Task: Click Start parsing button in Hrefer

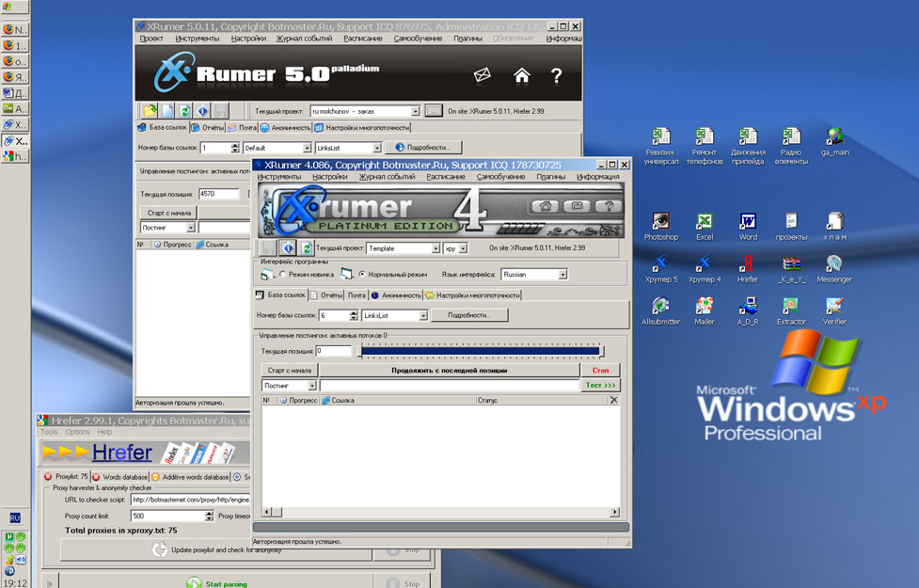Action: (217, 584)
